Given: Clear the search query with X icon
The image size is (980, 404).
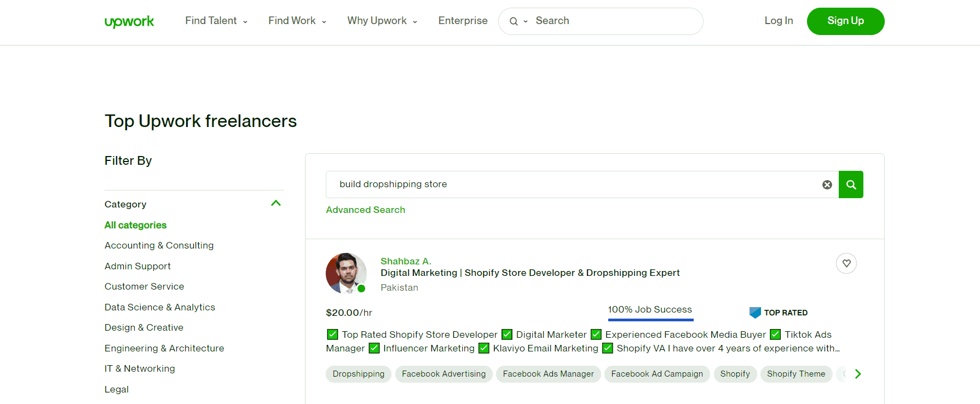Looking at the screenshot, I should point(827,185).
